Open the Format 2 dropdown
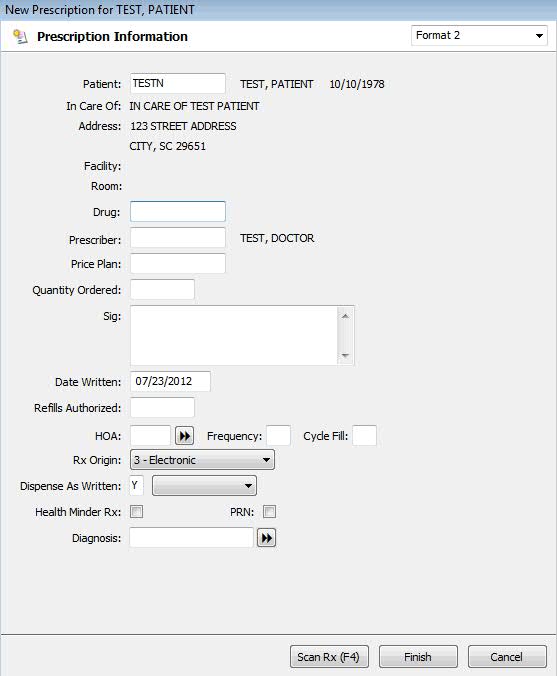 [479, 35]
